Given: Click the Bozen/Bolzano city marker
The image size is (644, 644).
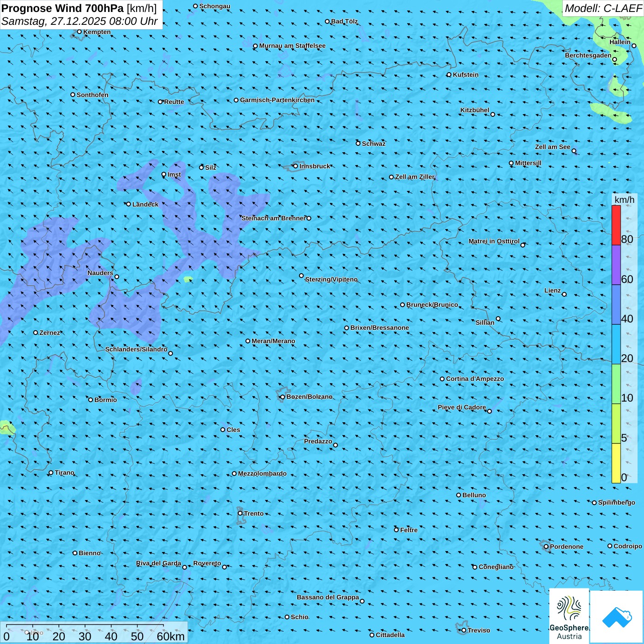Looking at the screenshot, I should (x=283, y=397).
